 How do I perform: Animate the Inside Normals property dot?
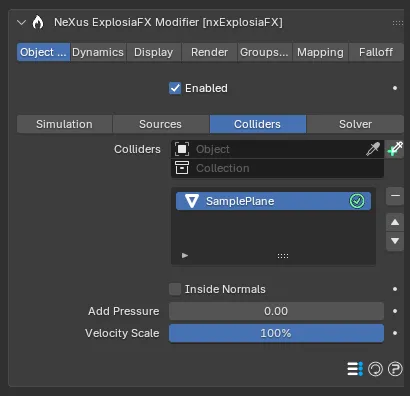click(x=395, y=289)
